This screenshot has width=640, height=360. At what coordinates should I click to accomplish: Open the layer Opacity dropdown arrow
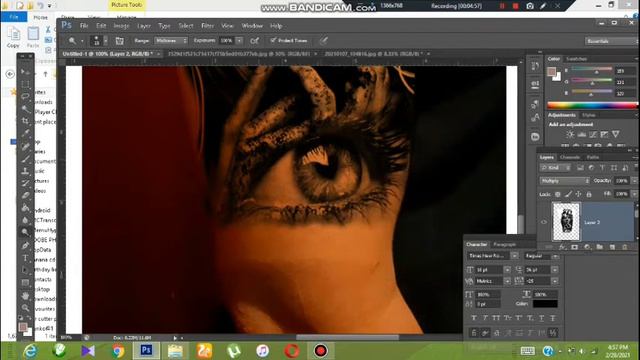(x=634, y=180)
